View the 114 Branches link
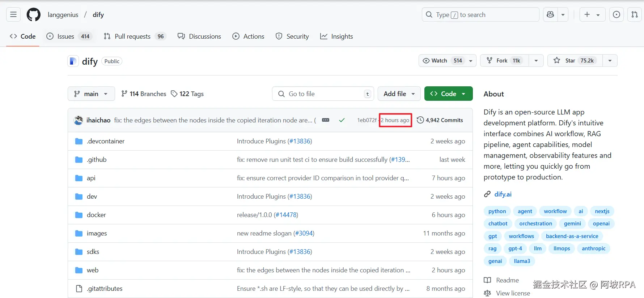This screenshot has height=298, width=644. point(144,94)
